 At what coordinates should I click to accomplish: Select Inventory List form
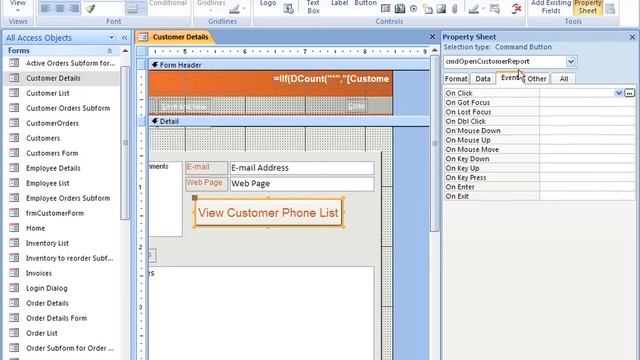tap(62, 243)
